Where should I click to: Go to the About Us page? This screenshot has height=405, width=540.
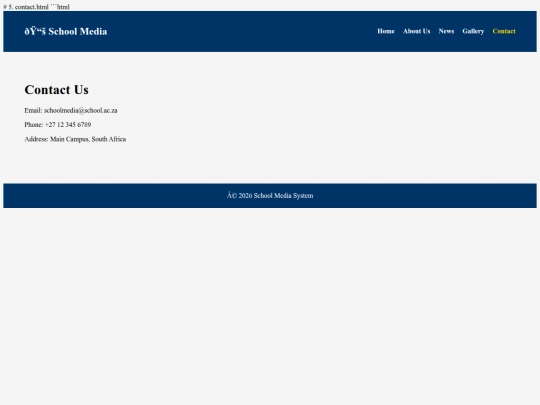point(416,31)
